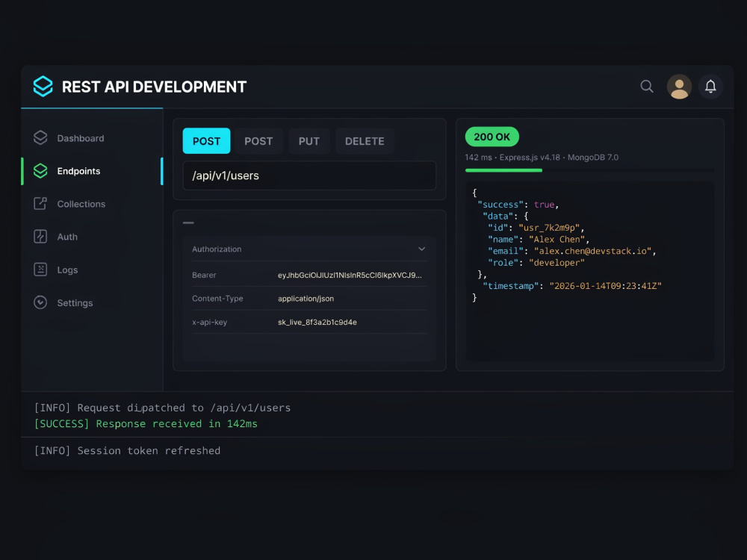Open the Logs section

pyautogui.click(x=67, y=270)
